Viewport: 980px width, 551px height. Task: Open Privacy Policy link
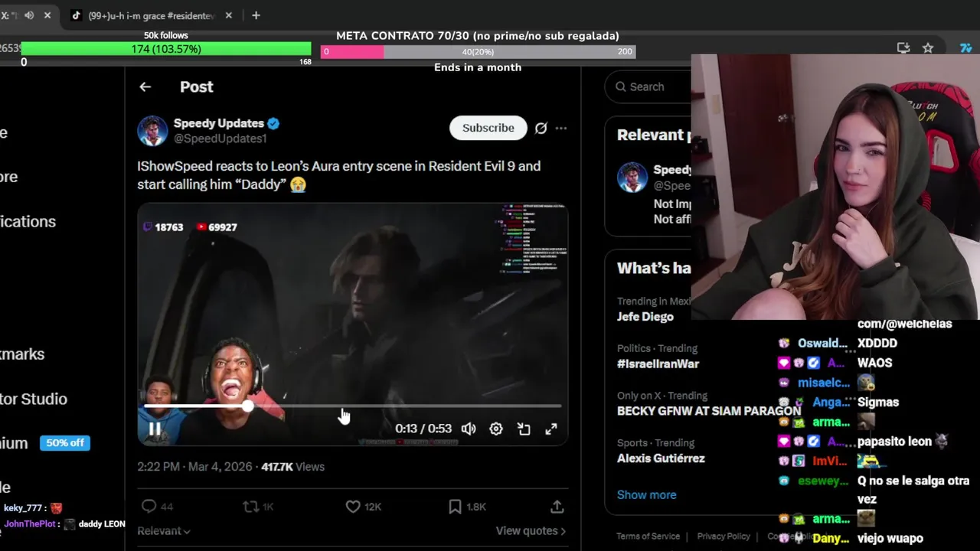click(724, 536)
